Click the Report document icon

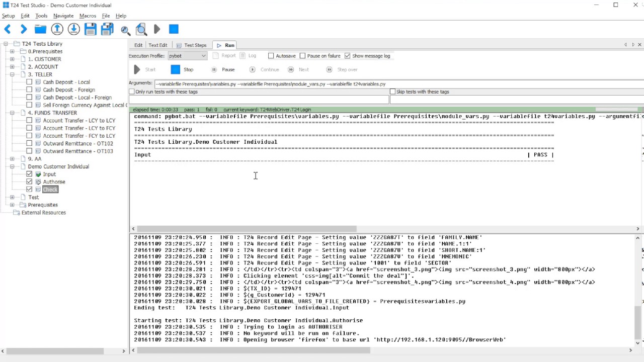pos(216,56)
